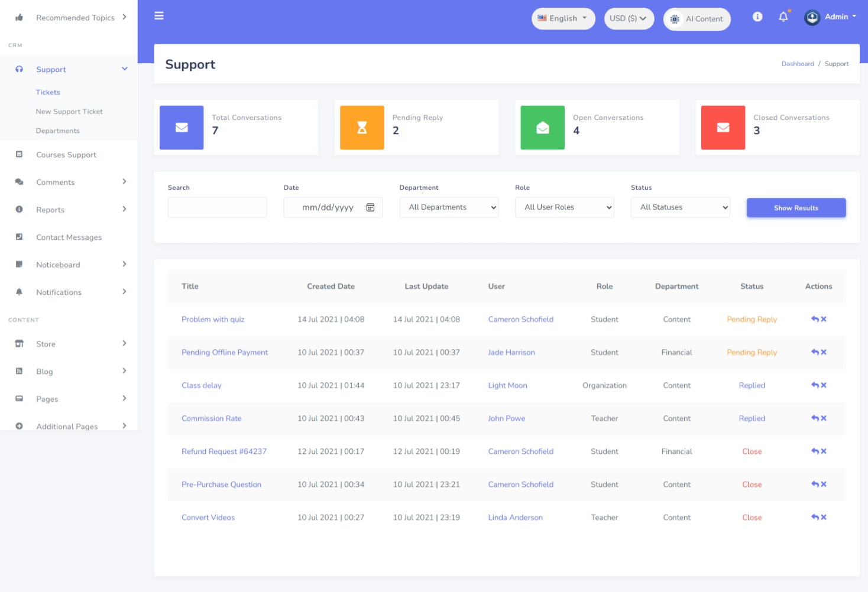Open Contact Messages in sidebar
The image size is (868, 592).
coord(69,238)
